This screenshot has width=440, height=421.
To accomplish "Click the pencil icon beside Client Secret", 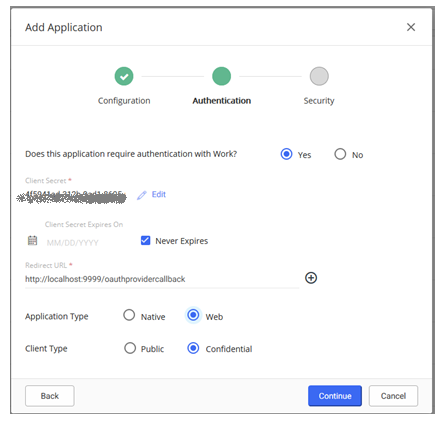I will (142, 195).
